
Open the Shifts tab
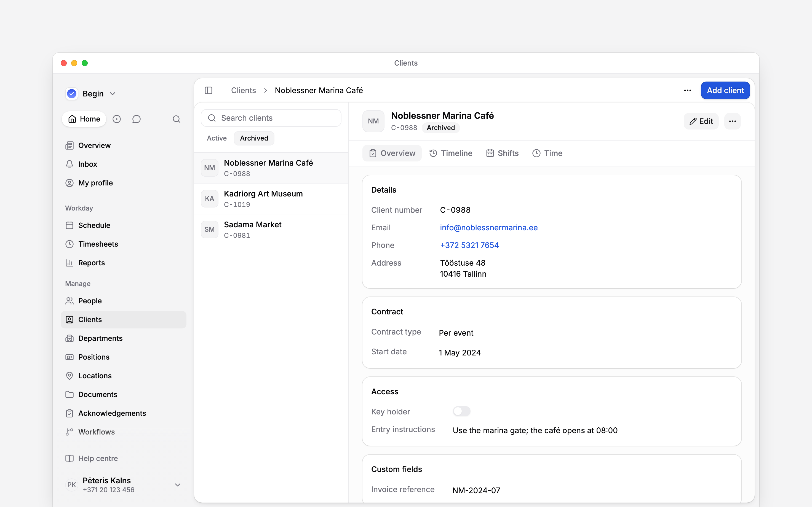pyautogui.click(x=502, y=153)
